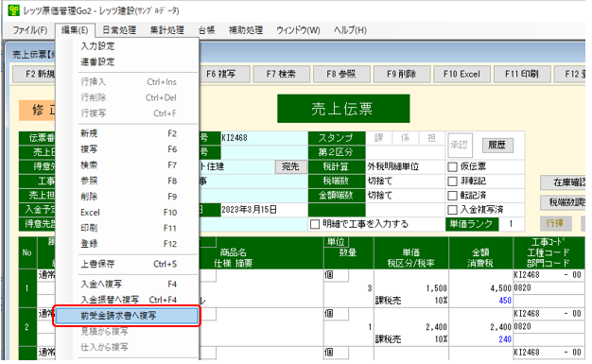Choose Excel F10 menu entry

128,212
